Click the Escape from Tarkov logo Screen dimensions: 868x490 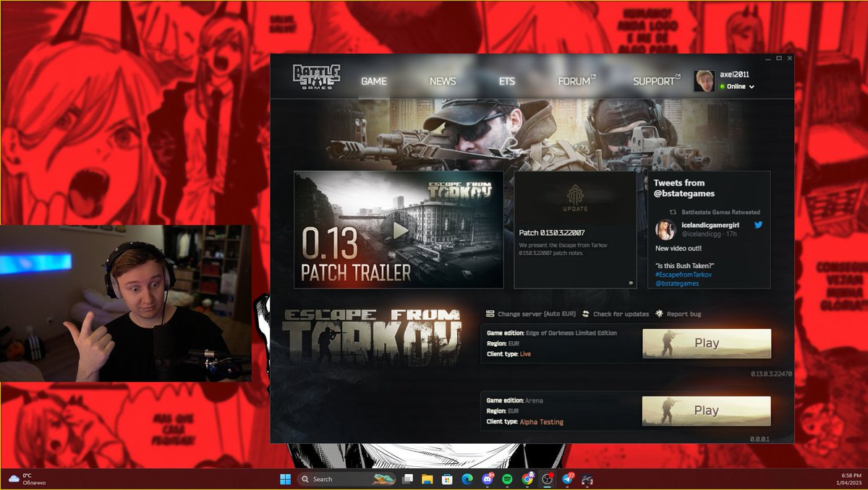[371, 336]
